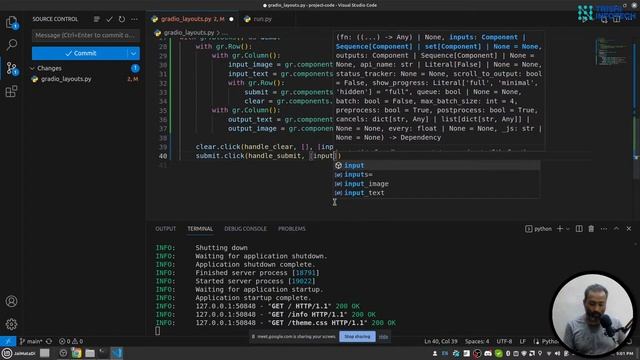The width and height of the screenshot is (640, 360).
Task: Click the Stop sharing button
Action: tap(357, 337)
